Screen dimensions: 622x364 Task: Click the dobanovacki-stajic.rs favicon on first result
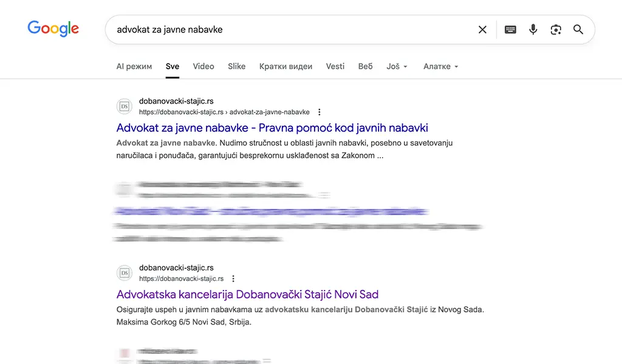[x=125, y=106]
